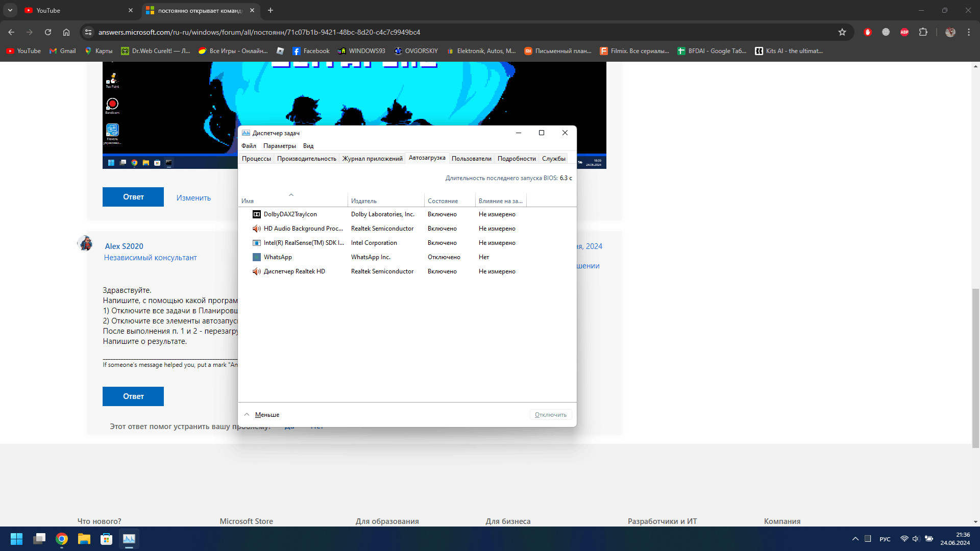
Task: Click the page vertical scrollbar thumb
Action: (975, 367)
